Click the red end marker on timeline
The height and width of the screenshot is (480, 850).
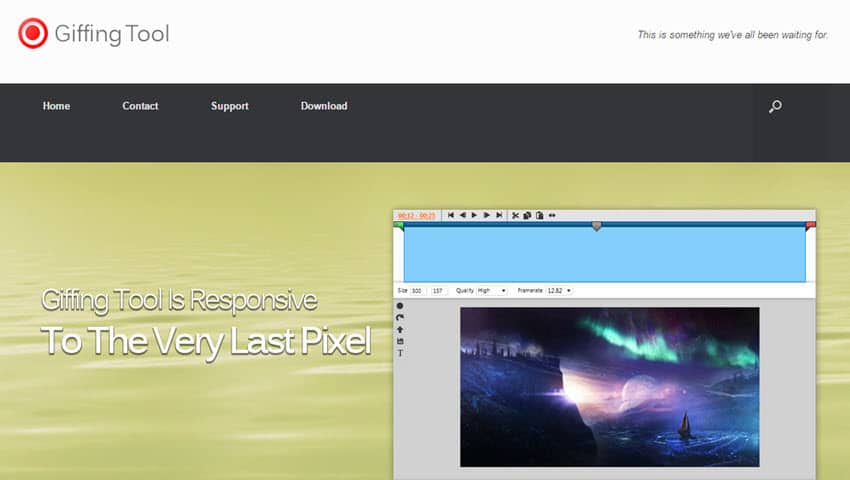(810, 225)
